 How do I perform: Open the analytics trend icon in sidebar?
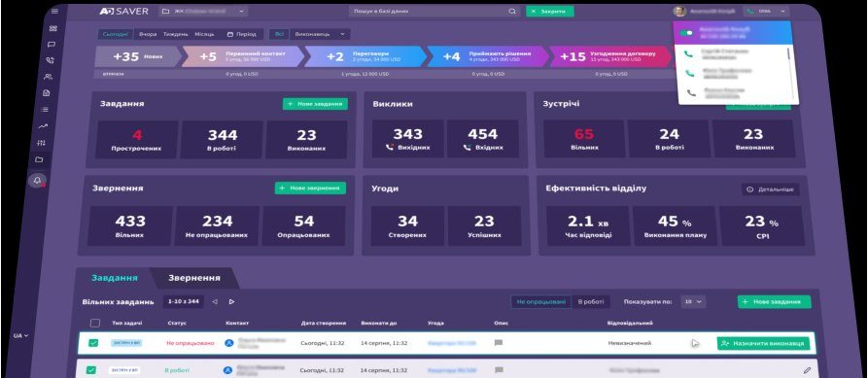(x=44, y=126)
